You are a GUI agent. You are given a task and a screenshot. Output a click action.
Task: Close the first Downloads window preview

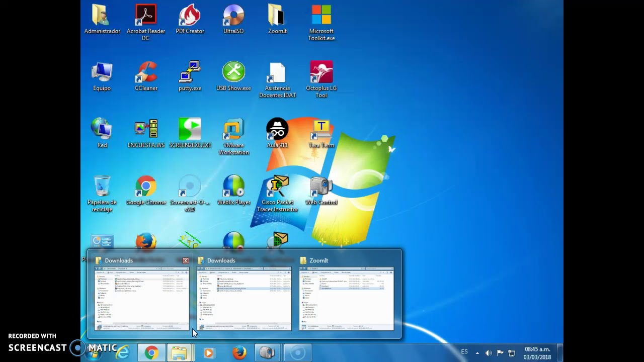(x=186, y=260)
